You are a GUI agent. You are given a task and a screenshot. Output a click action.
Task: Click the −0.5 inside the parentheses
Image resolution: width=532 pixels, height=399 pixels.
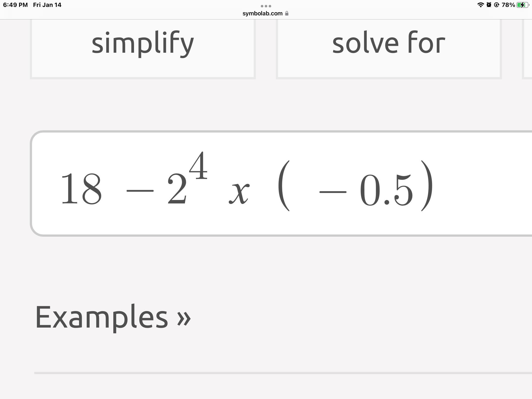point(366,190)
